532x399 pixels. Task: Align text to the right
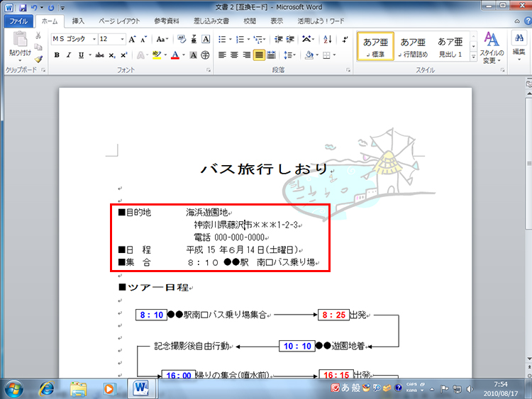(x=246, y=55)
